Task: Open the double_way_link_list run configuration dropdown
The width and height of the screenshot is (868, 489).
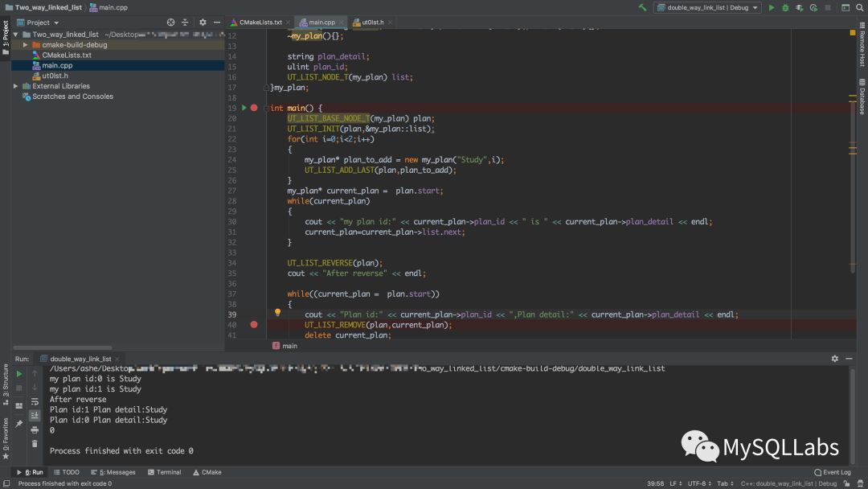Action: point(706,7)
